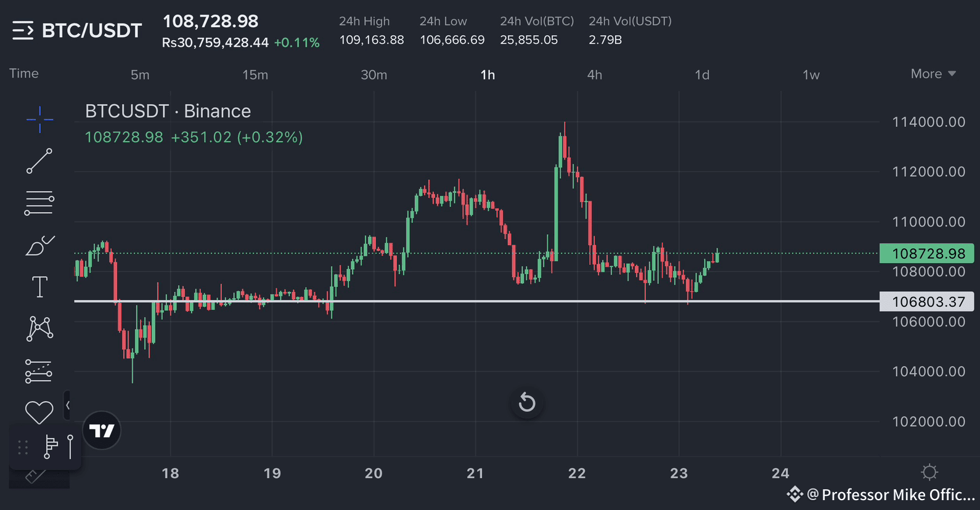Click the BTCUSDT · Binance chart legend

click(x=168, y=111)
